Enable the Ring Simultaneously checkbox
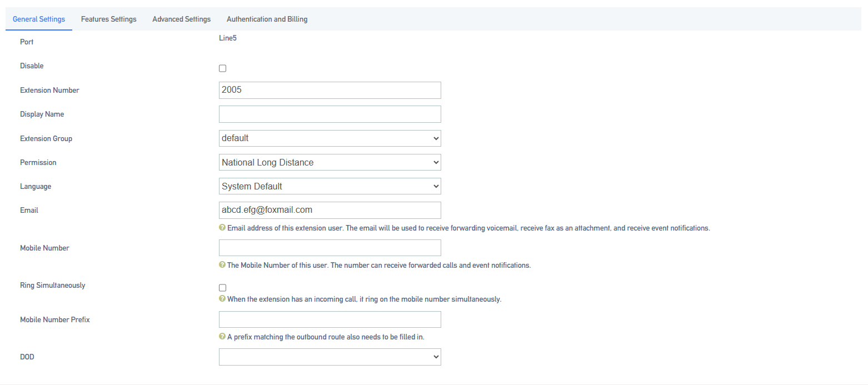 point(223,288)
